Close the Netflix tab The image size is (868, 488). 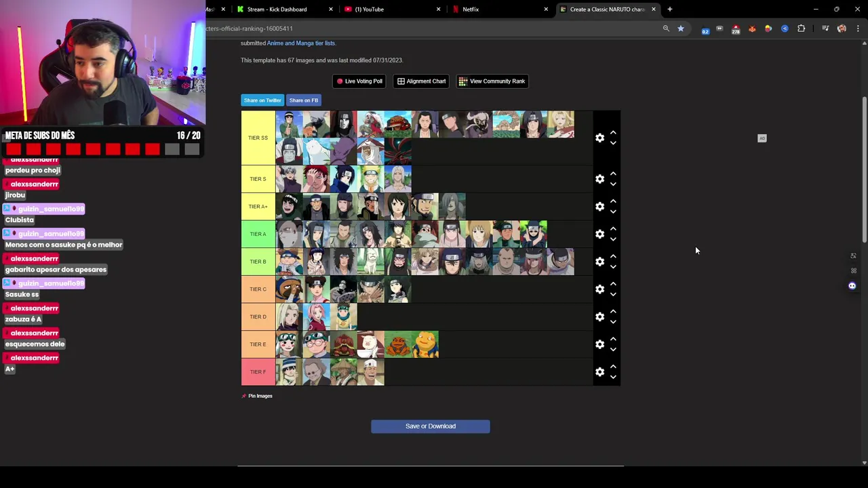coord(546,9)
